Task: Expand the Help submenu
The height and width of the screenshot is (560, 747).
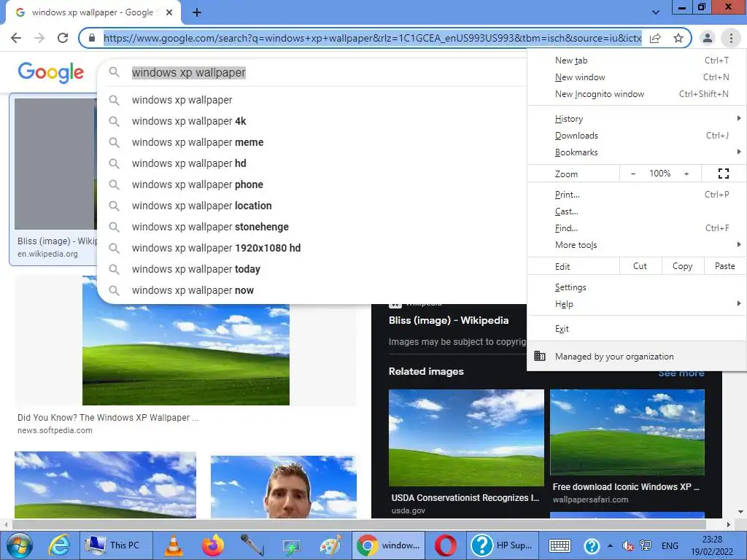Action: coord(636,304)
